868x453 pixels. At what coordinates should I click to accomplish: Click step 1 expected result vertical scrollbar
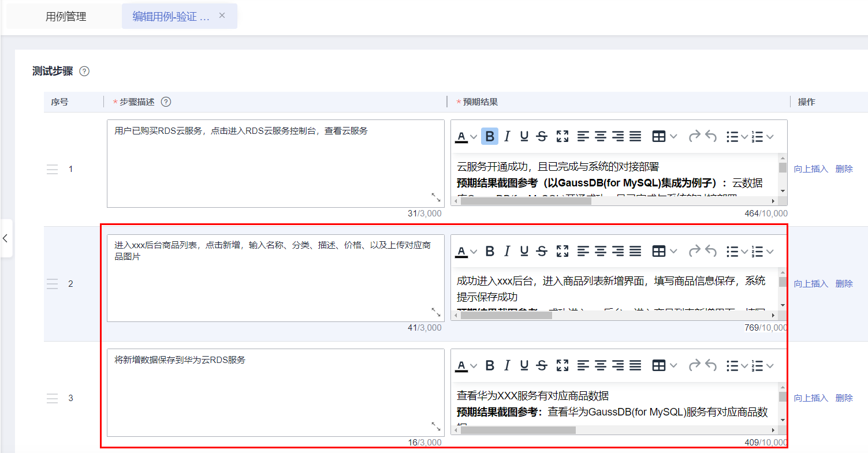click(x=783, y=175)
